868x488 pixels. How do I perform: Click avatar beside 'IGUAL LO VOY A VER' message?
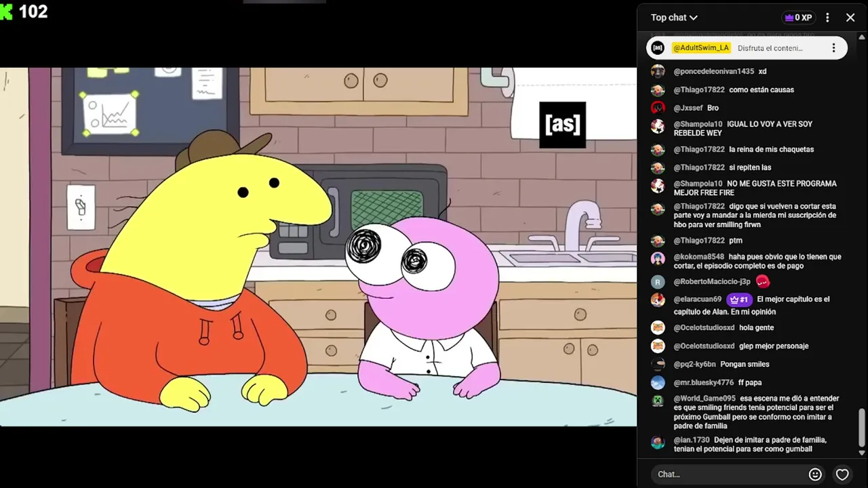point(658,126)
